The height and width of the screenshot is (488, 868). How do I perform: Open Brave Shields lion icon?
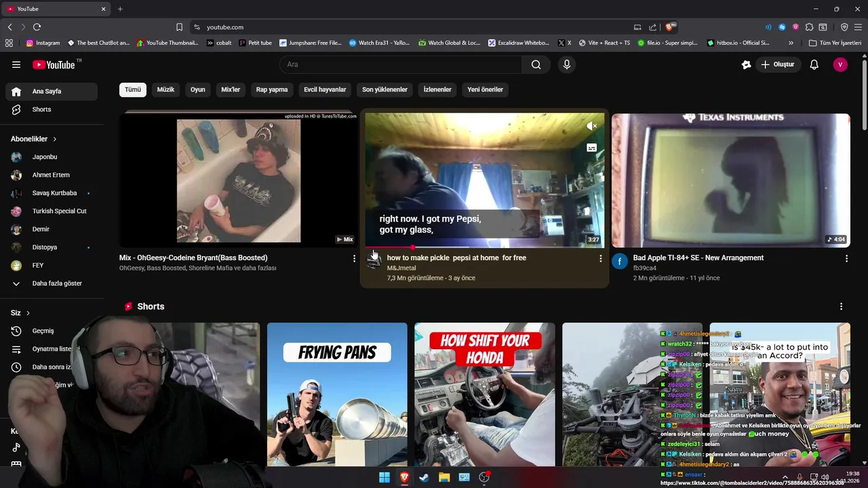coord(670,27)
